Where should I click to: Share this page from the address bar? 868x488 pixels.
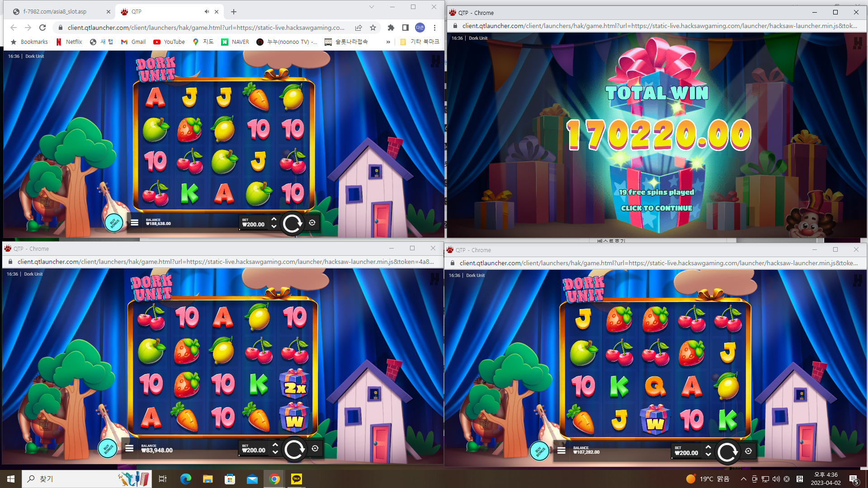pos(359,28)
